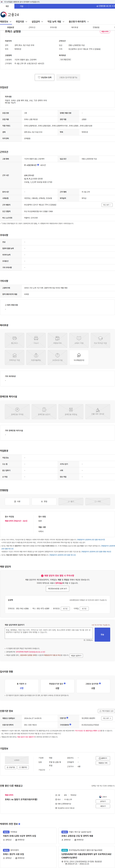The height and width of the screenshot is (868, 115).
Task: Select the 복리후생 section tab
Action: tap(75, 27)
